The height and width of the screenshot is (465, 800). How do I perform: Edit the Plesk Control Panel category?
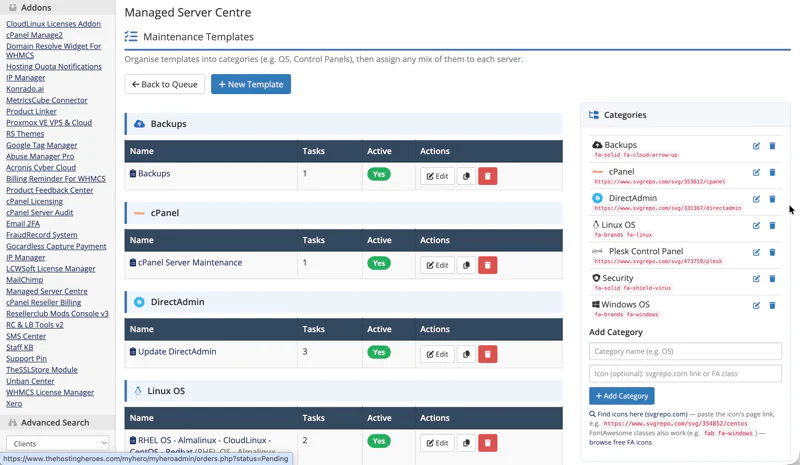(756, 252)
